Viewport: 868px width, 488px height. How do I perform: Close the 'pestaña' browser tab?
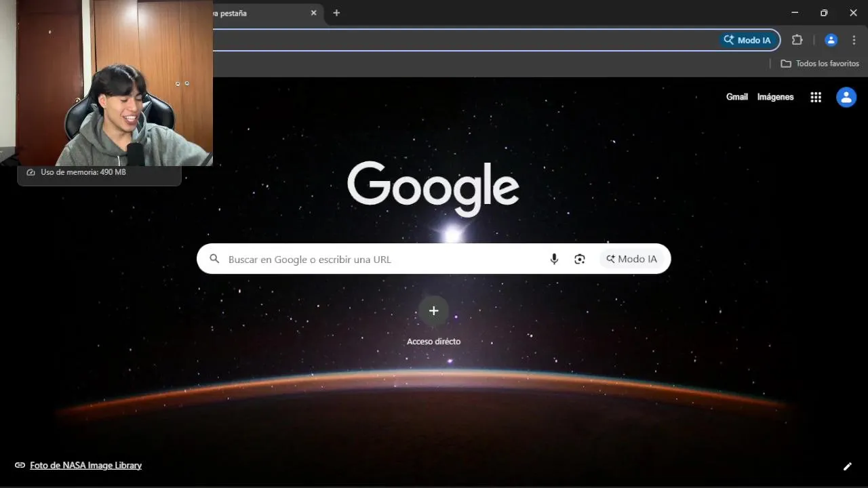[314, 13]
